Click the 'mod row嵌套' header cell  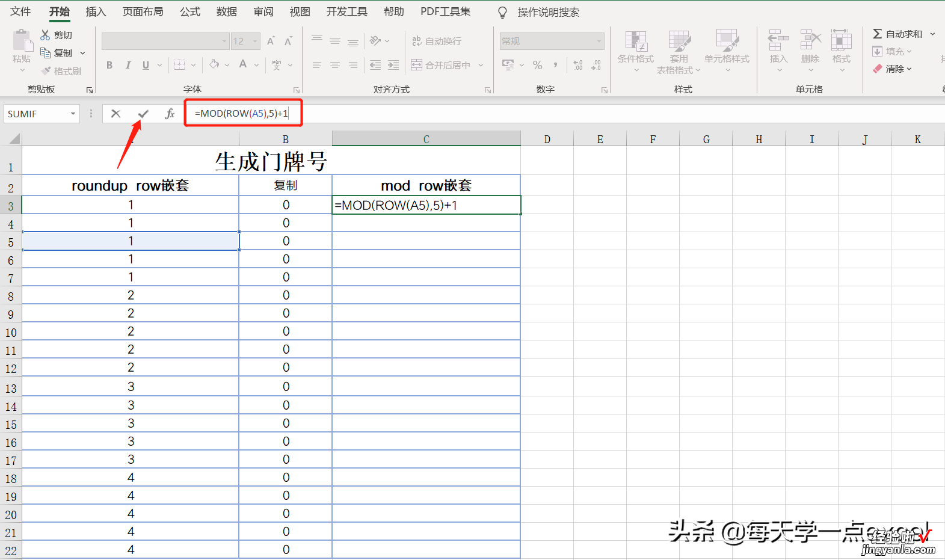(426, 185)
